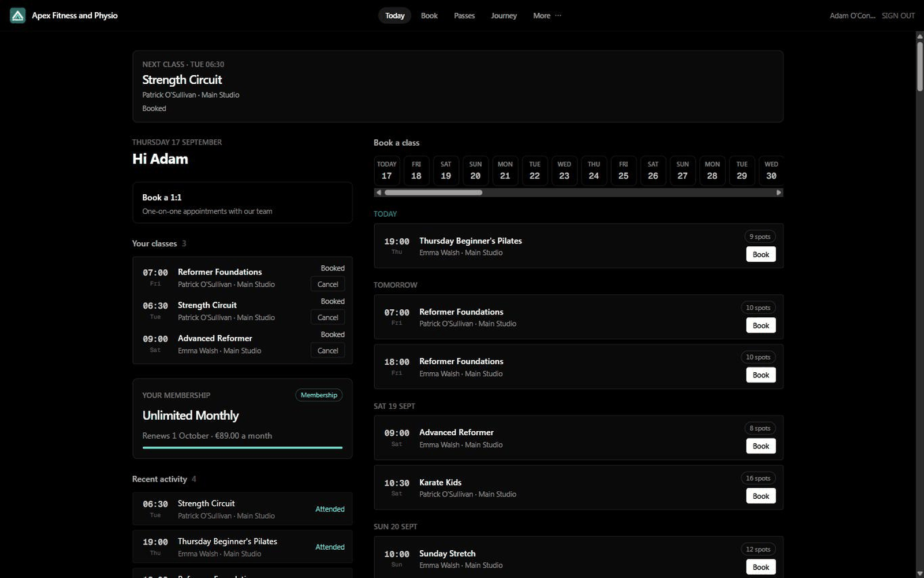Image resolution: width=924 pixels, height=578 pixels.
Task: Book Reformer Foundations at 07:00 Friday
Action: click(x=761, y=325)
